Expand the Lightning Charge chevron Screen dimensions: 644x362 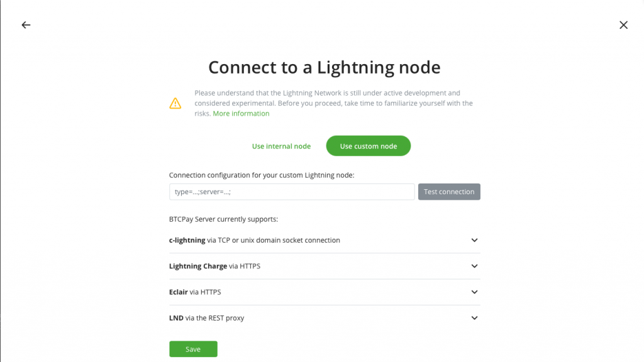click(x=474, y=266)
